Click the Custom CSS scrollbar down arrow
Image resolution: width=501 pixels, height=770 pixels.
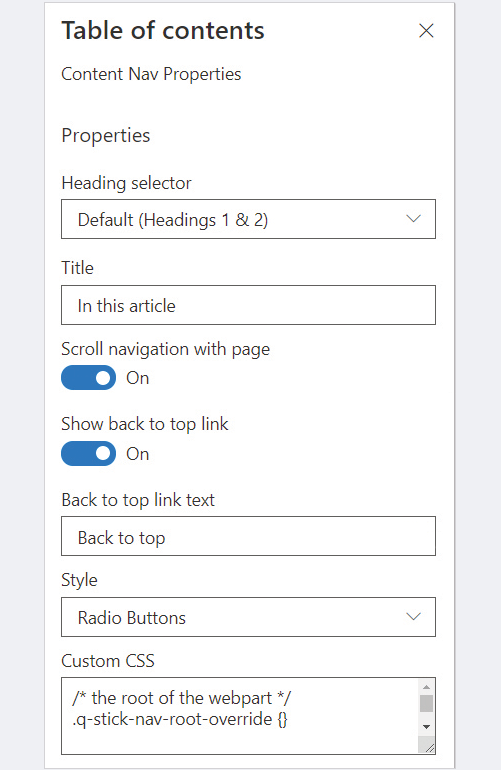click(x=426, y=727)
